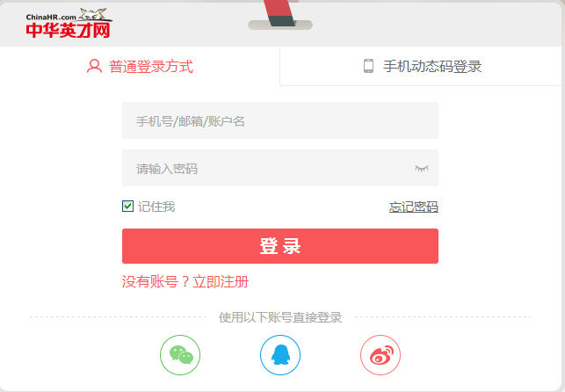Click the 使用以下账号直接登录 divider text
The height and width of the screenshot is (392, 565).
point(280,317)
